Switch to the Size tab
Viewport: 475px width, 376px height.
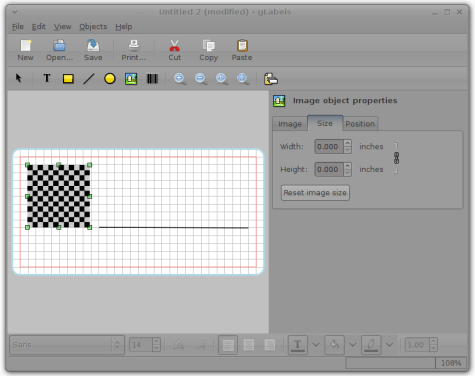(x=325, y=123)
